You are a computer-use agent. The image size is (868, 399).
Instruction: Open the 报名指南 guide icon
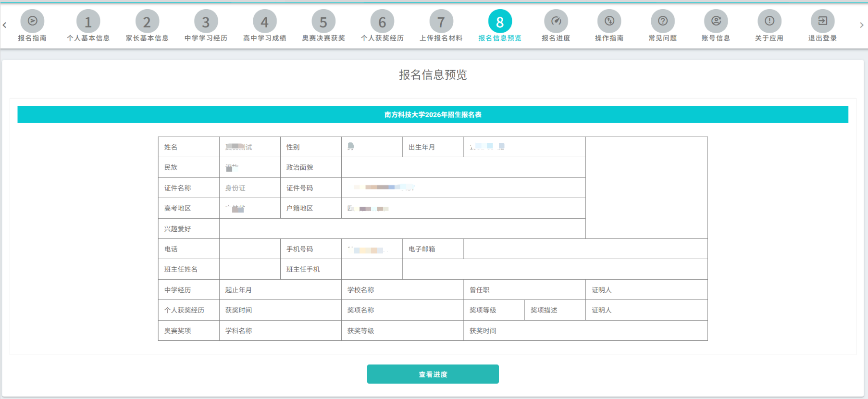pos(32,22)
